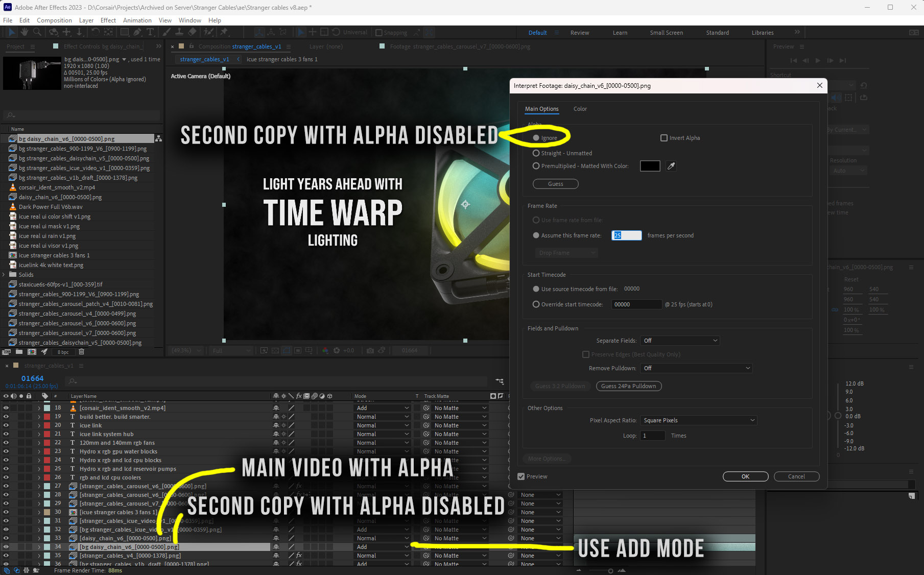Select the Eraser tool
924x575 pixels.
click(x=192, y=32)
